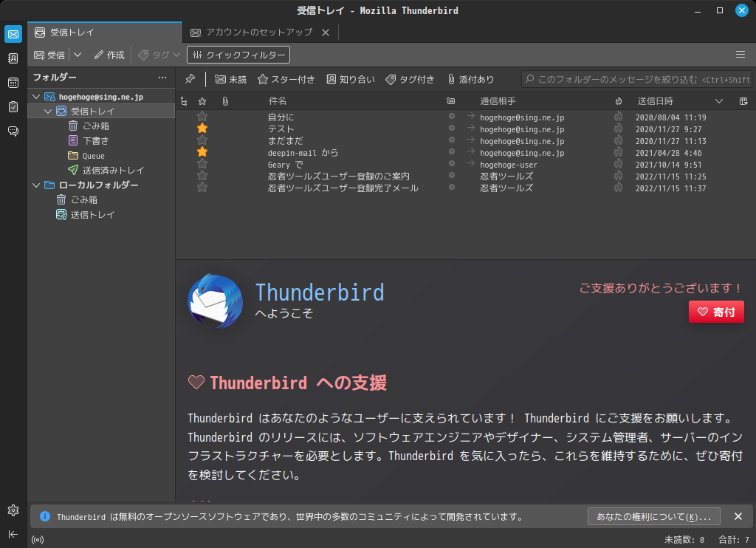Click the red 寄付 donate button

point(716,312)
